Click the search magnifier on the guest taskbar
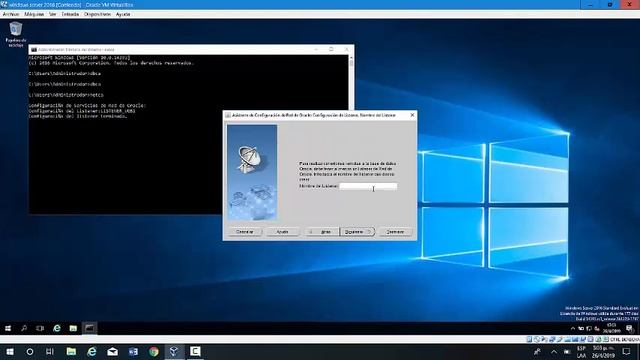Viewport: 640px width, 360px height. pyautogui.click(x=24, y=328)
